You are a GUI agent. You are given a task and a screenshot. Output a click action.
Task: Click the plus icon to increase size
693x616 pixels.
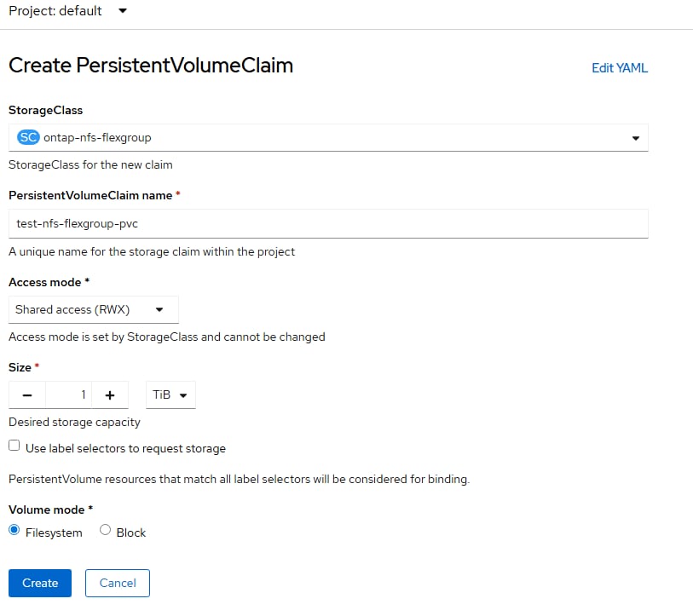point(110,395)
